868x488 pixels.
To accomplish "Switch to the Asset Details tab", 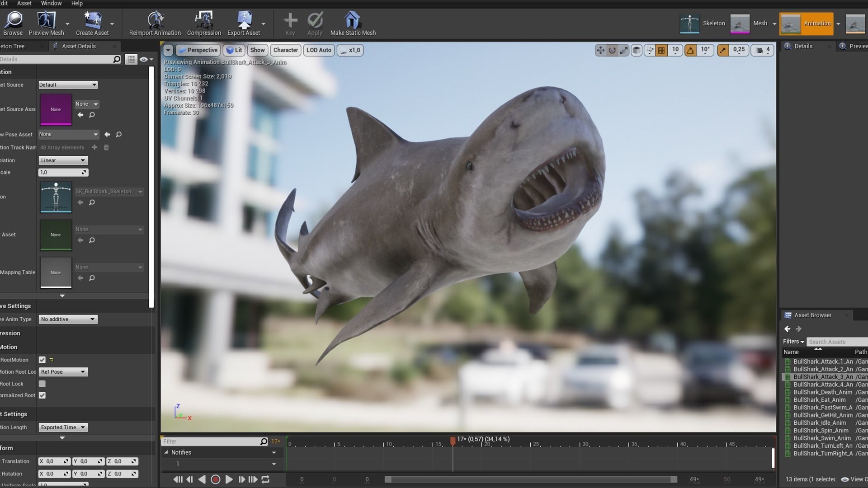I will [x=79, y=46].
